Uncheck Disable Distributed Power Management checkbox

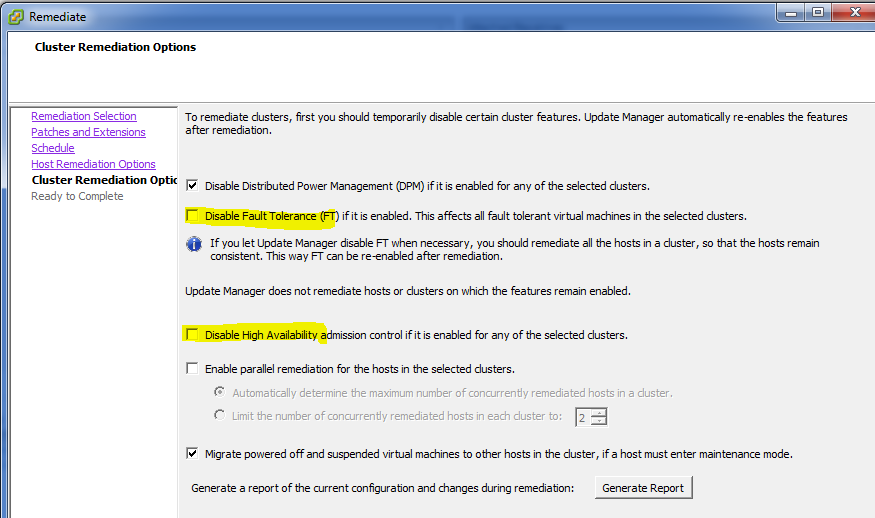click(x=192, y=185)
